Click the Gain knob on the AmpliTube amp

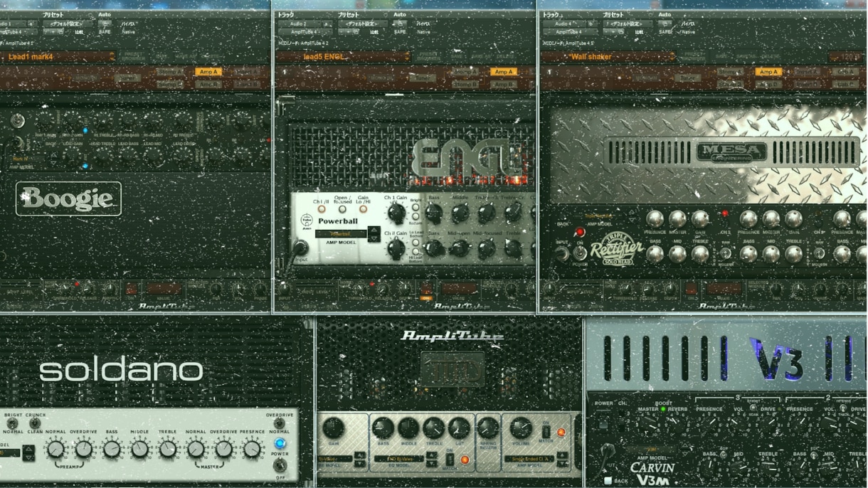tap(333, 428)
